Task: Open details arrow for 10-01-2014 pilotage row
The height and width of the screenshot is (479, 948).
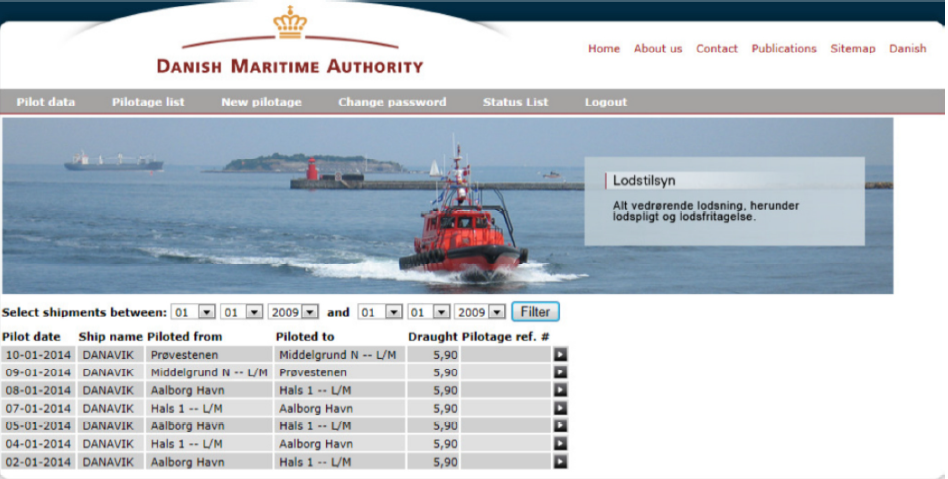Action: pos(560,354)
